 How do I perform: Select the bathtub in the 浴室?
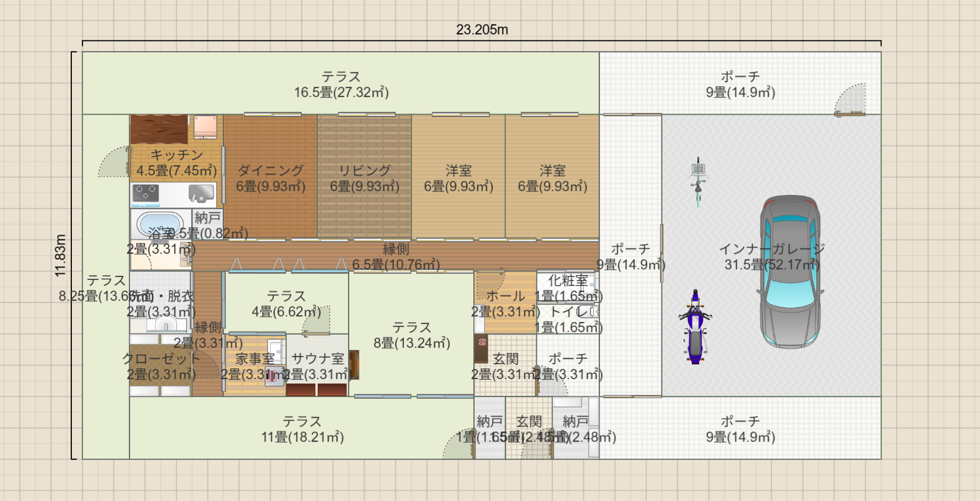click(x=160, y=225)
